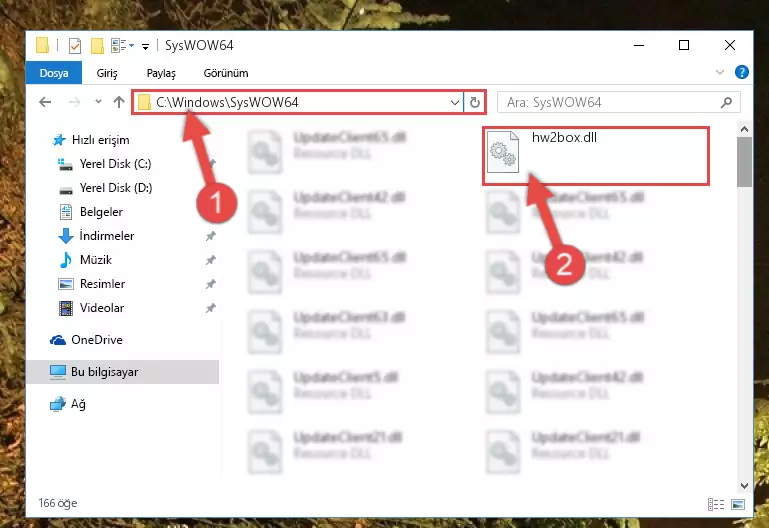Click the vertical scrollbar thumb
This screenshot has width=769, height=528.
[744, 162]
